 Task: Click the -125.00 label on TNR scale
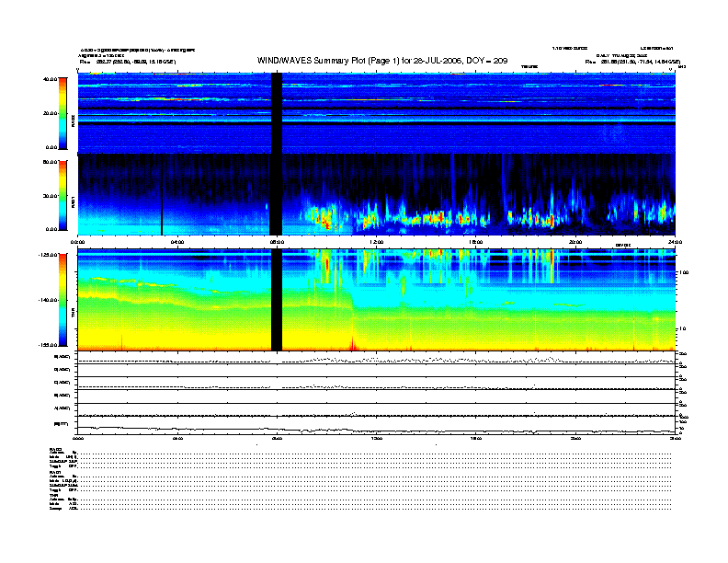click(48, 255)
